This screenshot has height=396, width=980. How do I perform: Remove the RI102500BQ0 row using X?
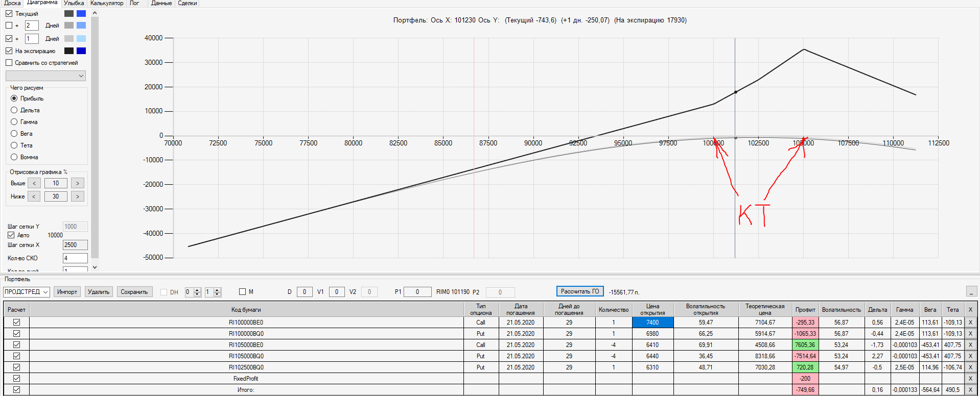pos(970,367)
